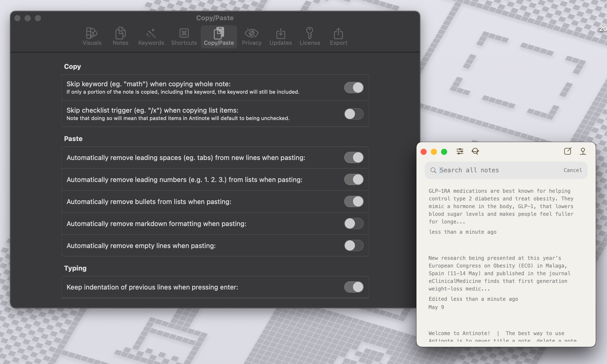Open the Keywords section icon

[151, 36]
